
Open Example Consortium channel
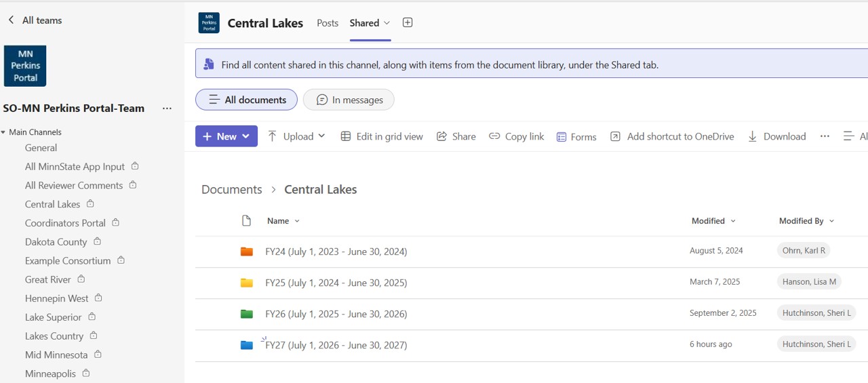click(68, 261)
